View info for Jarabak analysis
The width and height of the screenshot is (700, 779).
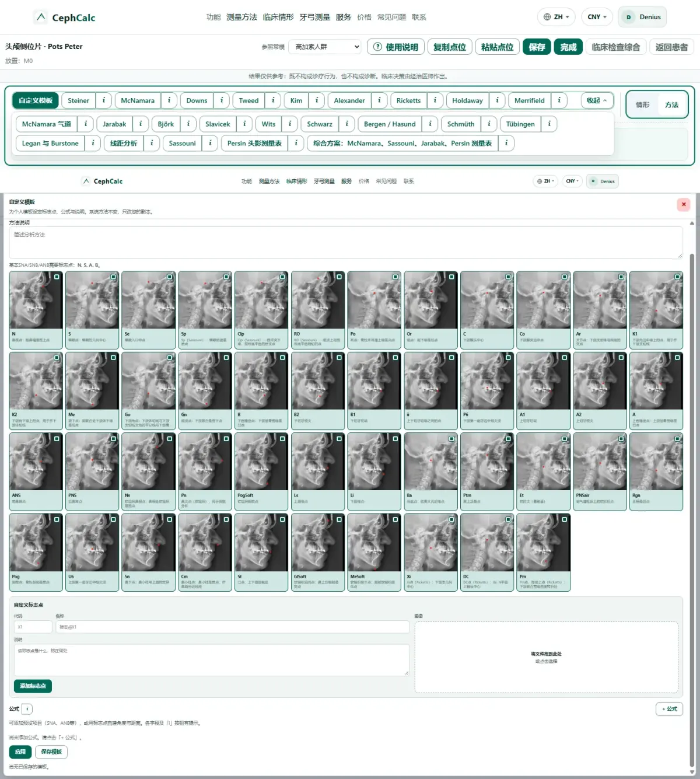click(141, 124)
